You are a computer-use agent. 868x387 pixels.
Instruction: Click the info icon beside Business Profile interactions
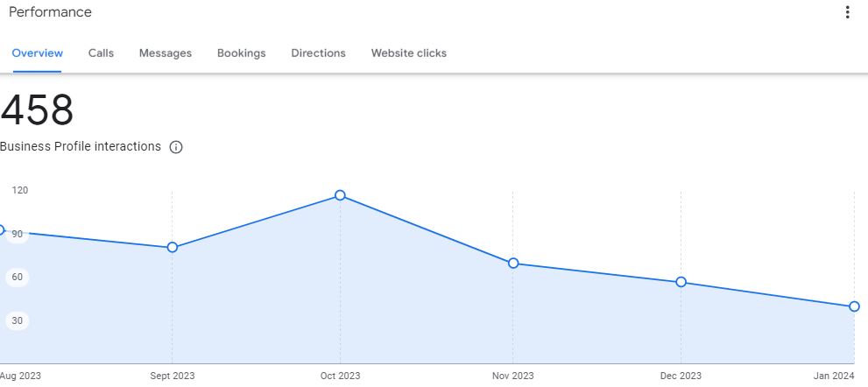[x=176, y=147]
